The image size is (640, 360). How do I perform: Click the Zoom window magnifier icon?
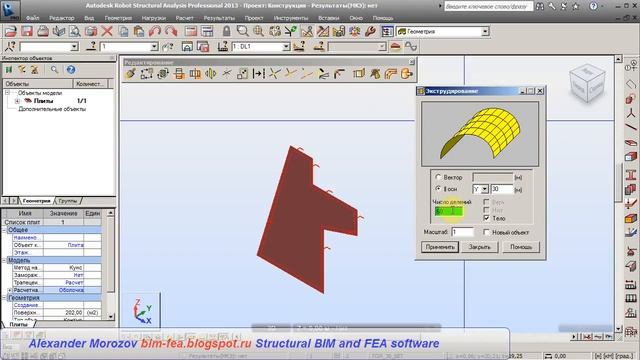(x=242, y=31)
